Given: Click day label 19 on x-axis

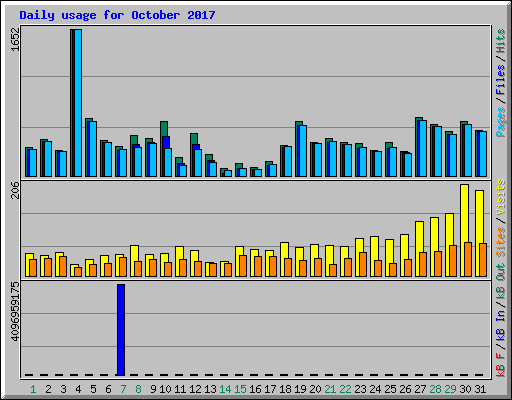Looking at the screenshot, I should click(300, 389).
